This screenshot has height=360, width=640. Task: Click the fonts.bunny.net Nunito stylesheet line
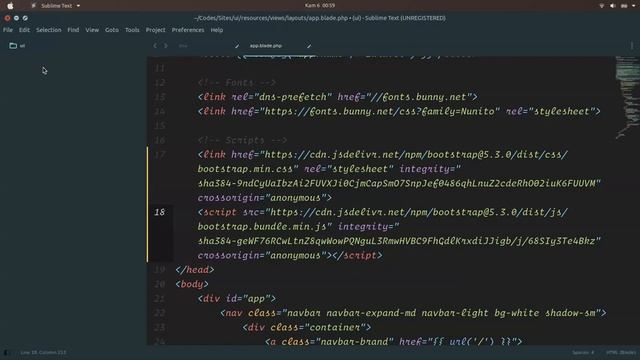pos(399,111)
